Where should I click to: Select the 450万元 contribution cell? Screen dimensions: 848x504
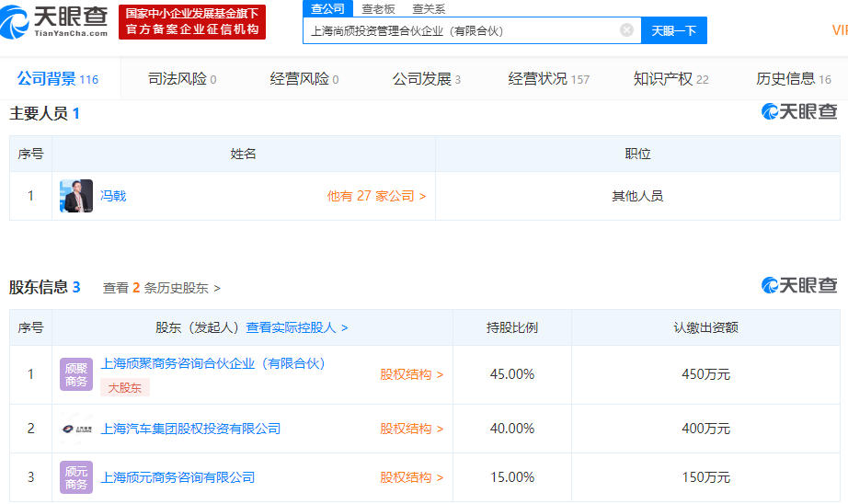coord(705,374)
